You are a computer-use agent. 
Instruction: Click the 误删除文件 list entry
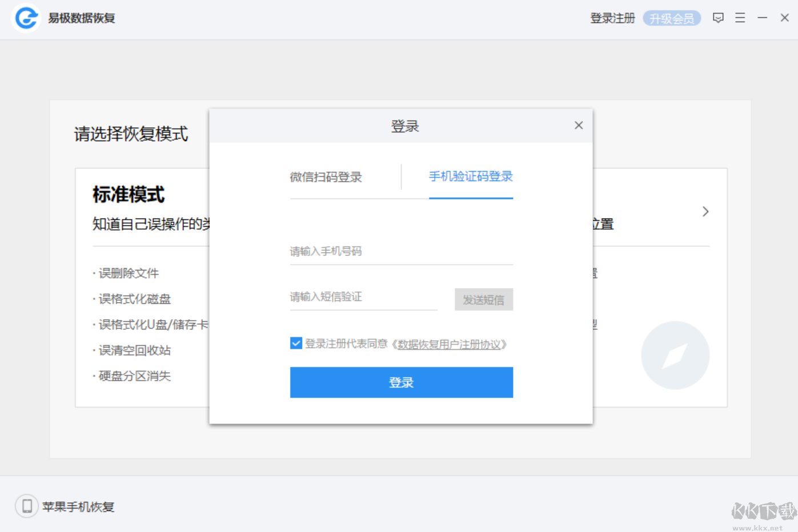coord(127,273)
